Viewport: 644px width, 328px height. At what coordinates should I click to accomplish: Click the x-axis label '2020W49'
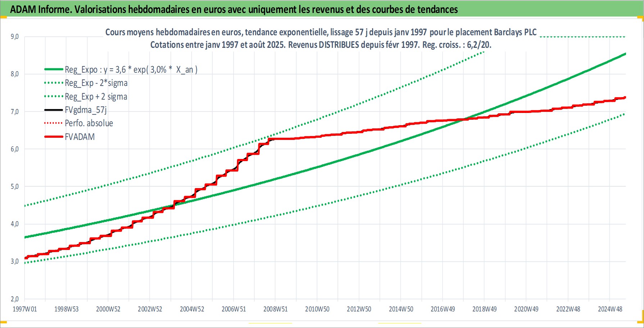[x=526, y=309]
